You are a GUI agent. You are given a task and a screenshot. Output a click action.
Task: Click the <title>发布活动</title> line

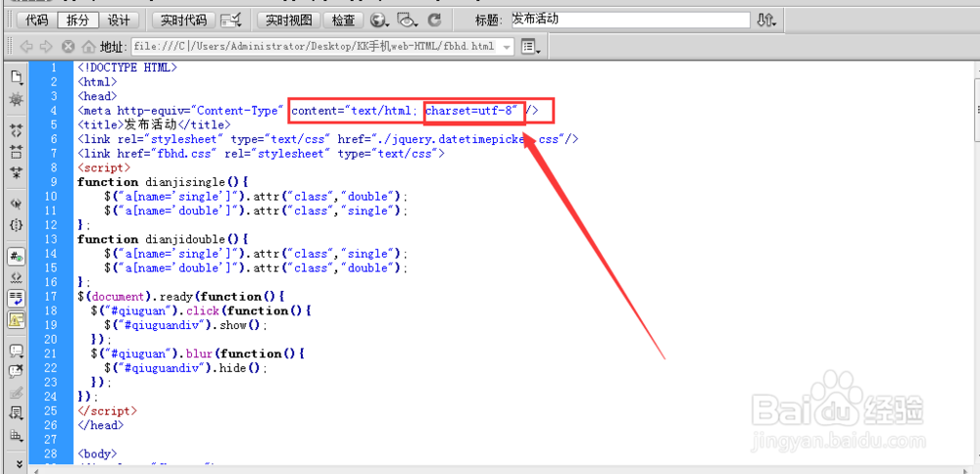pyautogui.click(x=155, y=125)
